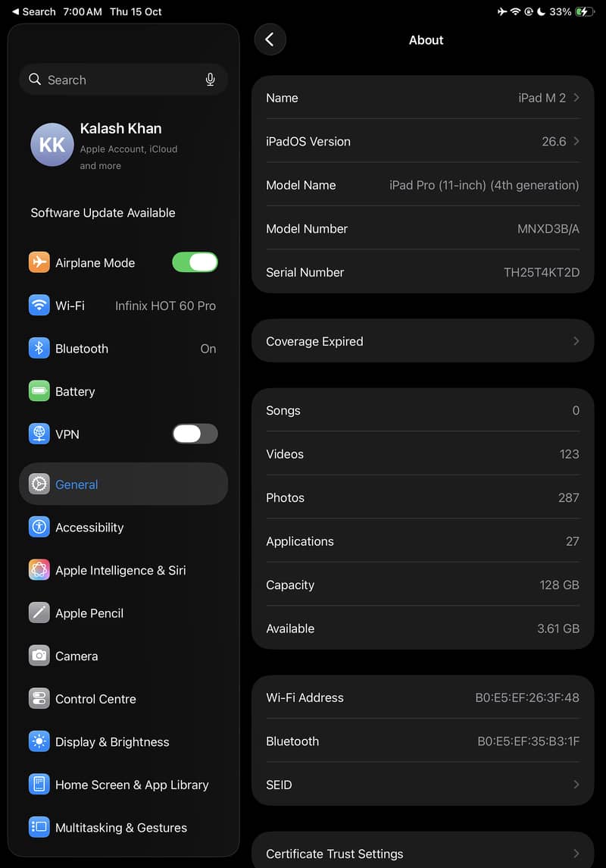606x868 pixels.
Task: Tap the Bluetooth icon in the sidebar
Action: (39, 348)
